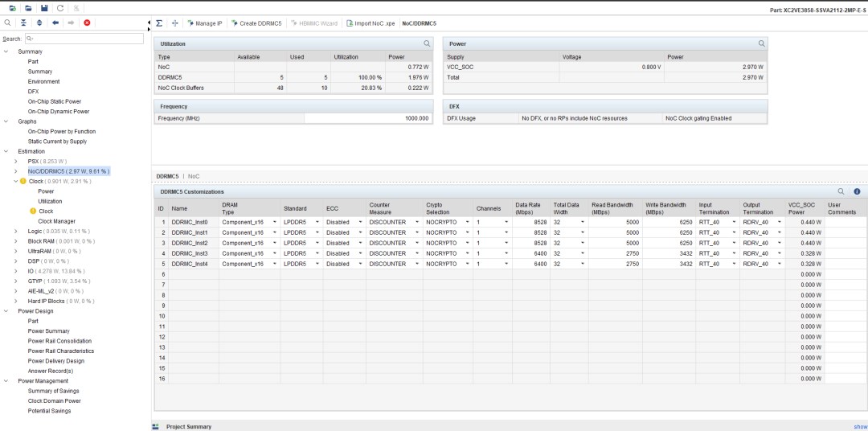This screenshot has width=868, height=431.
Task: Select On-Chip Static Power tree item
Action: pyautogui.click(x=55, y=101)
